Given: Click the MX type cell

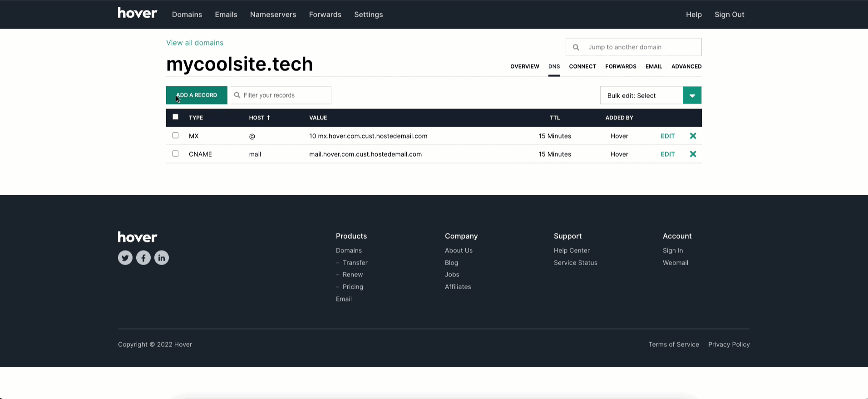Looking at the screenshot, I should click(193, 136).
